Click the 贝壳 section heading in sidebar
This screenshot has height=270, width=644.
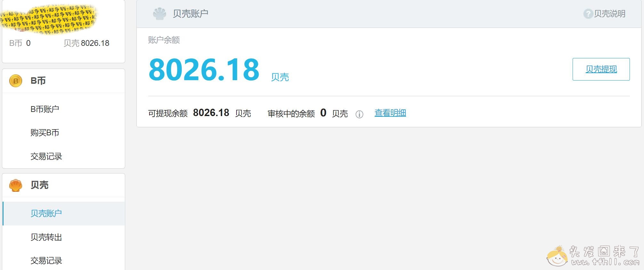point(39,185)
